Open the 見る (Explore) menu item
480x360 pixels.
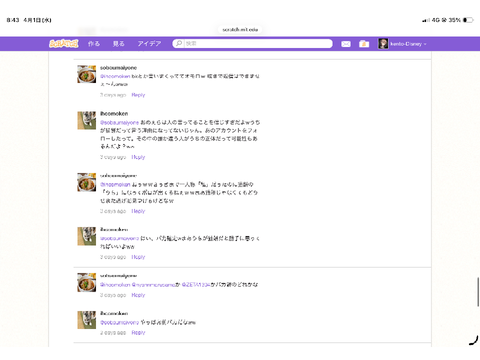point(118,44)
